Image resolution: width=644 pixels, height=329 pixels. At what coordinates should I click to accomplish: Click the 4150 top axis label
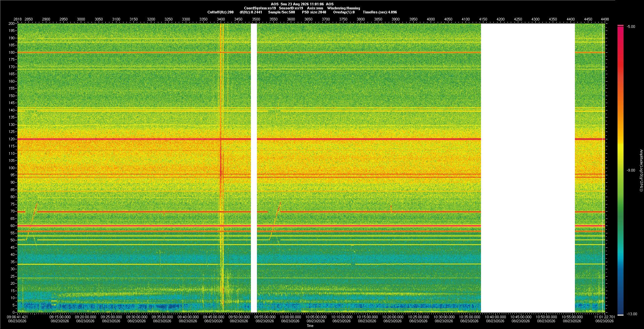point(483,19)
